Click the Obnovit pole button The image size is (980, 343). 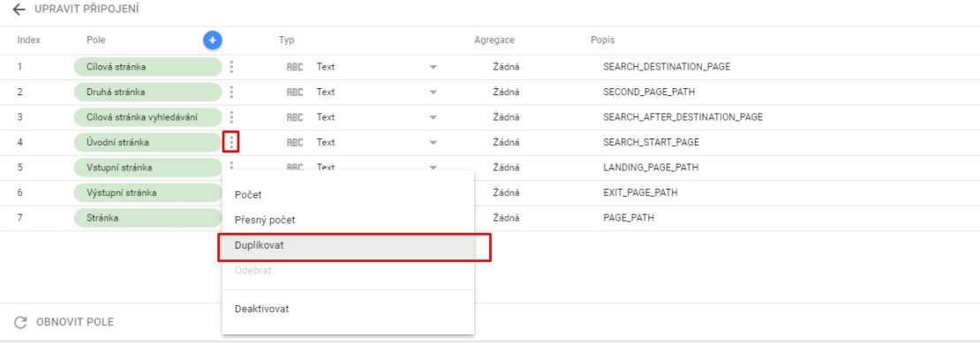64,323
